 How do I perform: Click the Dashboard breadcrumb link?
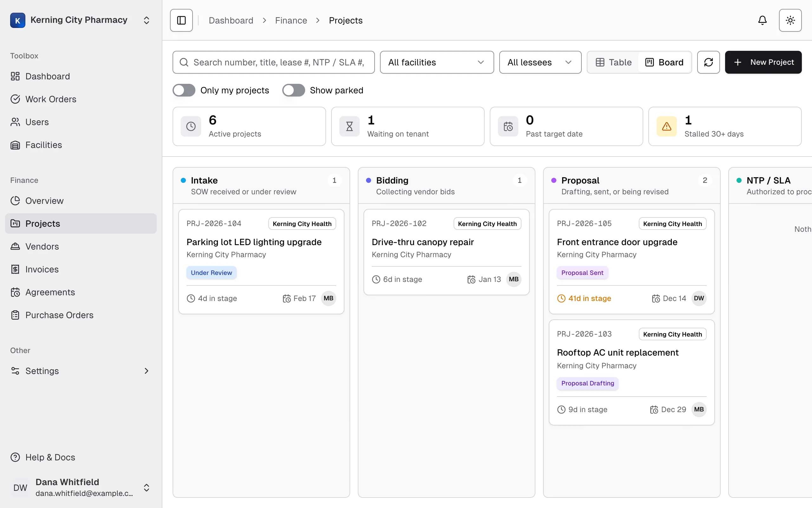(231, 21)
